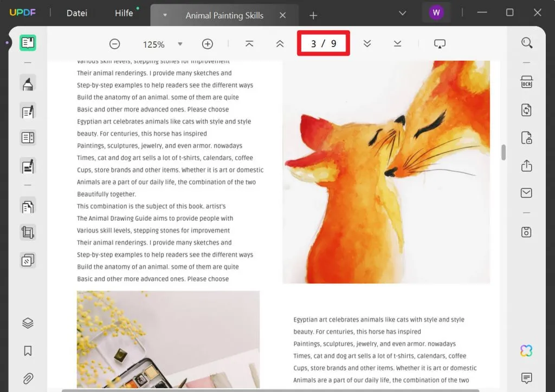Screen dimensions: 555x392
Task: Open the Edit PDF tool
Action: tap(28, 112)
